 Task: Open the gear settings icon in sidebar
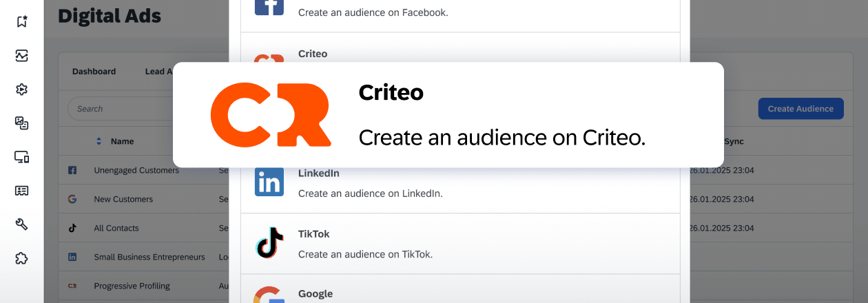pos(21,90)
